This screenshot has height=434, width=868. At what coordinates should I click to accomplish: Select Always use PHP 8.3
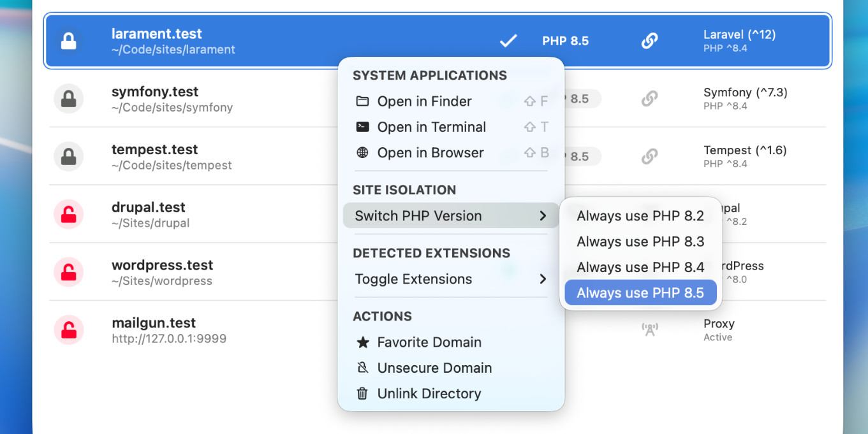[x=640, y=242]
